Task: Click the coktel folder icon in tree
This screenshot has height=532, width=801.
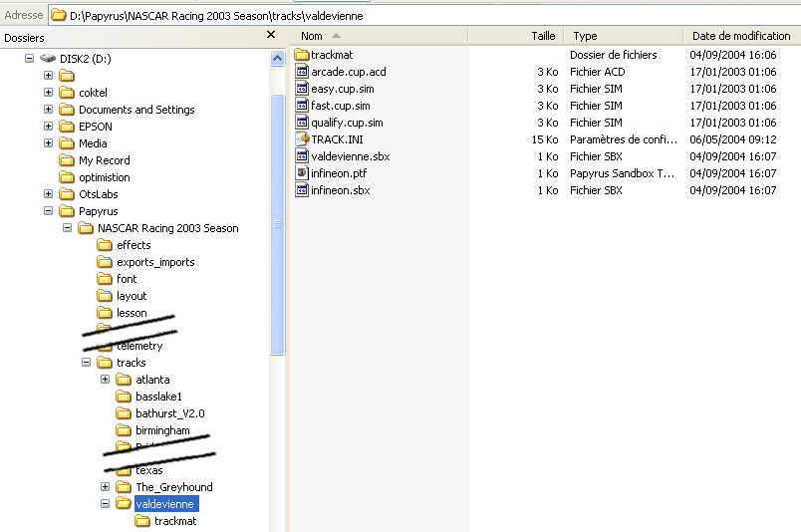Action: click(x=67, y=93)
